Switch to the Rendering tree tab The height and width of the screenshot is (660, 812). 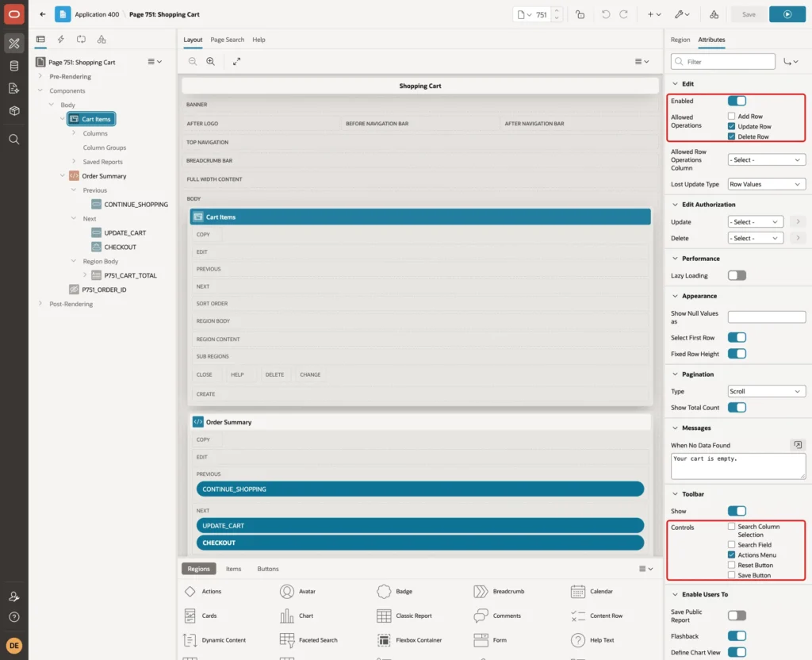[40, 40]
